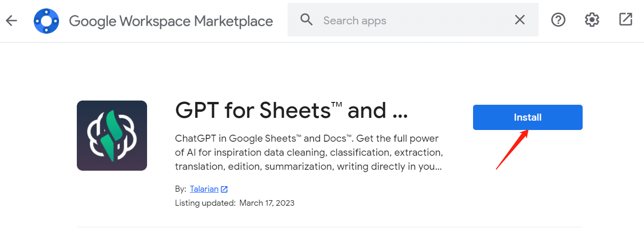This screenshot has height=231, width=644.
Task: Click the magnifying glass search icon
Action: (x=306, y=20)
